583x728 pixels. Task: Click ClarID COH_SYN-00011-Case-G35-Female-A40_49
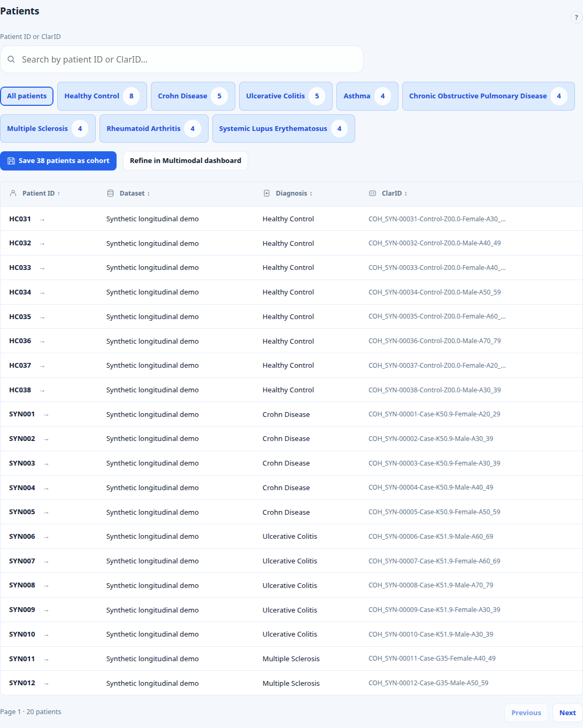pos(432,659)
